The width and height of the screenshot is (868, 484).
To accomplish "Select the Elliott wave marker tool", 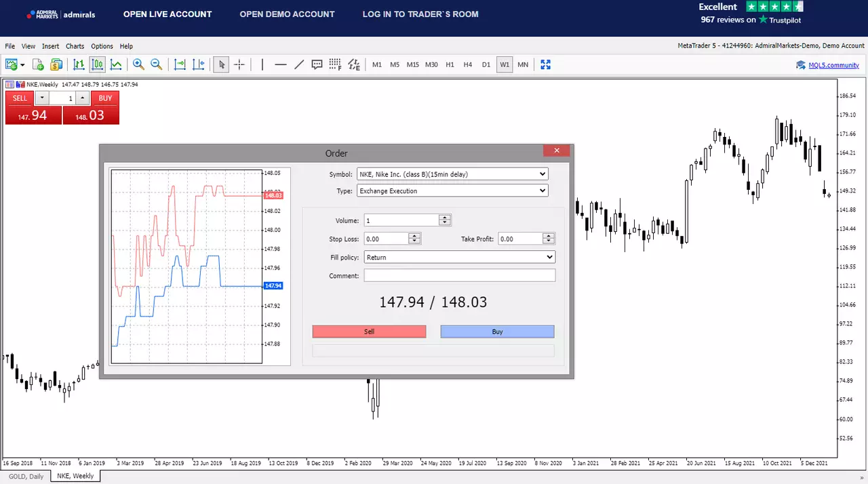I will (354, 64).
